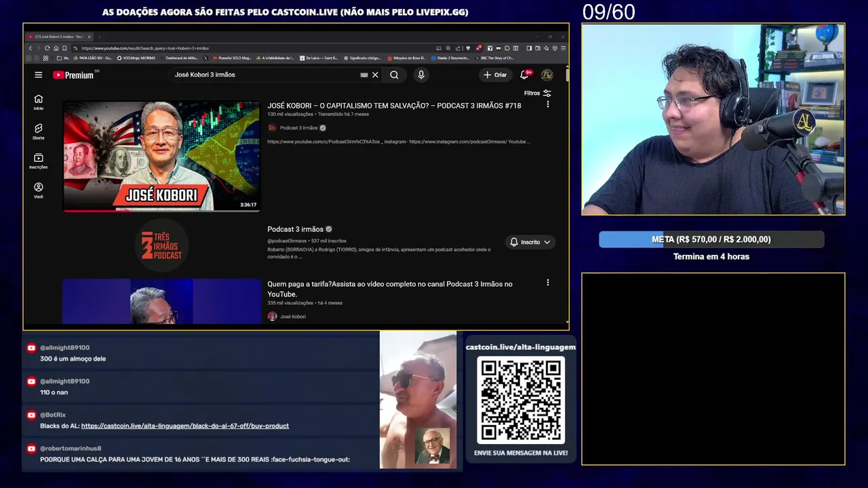
Task: Open José Kobori video thumbnail
Action: (161, 157)
